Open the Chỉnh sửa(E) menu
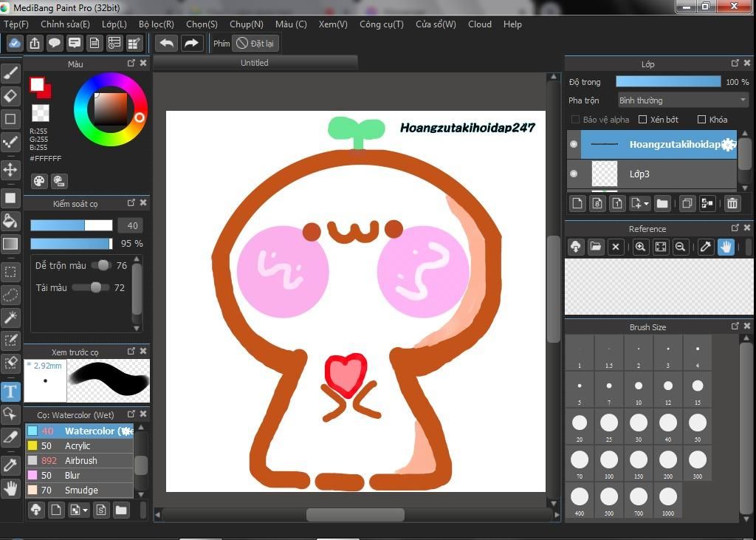 click(65, 24)
